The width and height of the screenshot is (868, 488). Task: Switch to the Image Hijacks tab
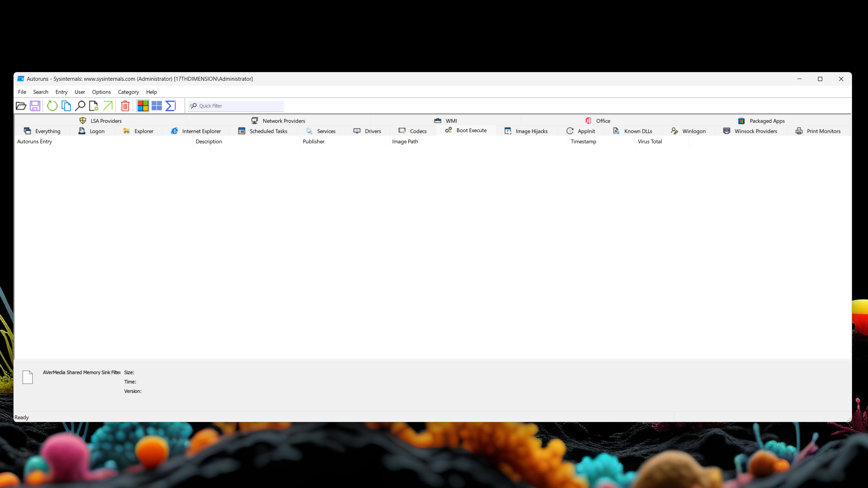(526, 131)
